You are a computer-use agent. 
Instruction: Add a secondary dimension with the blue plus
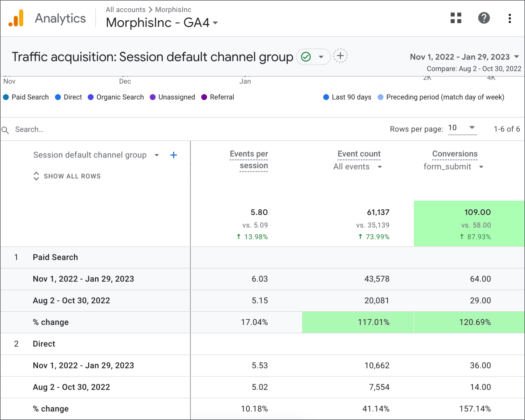coord(174,155)
